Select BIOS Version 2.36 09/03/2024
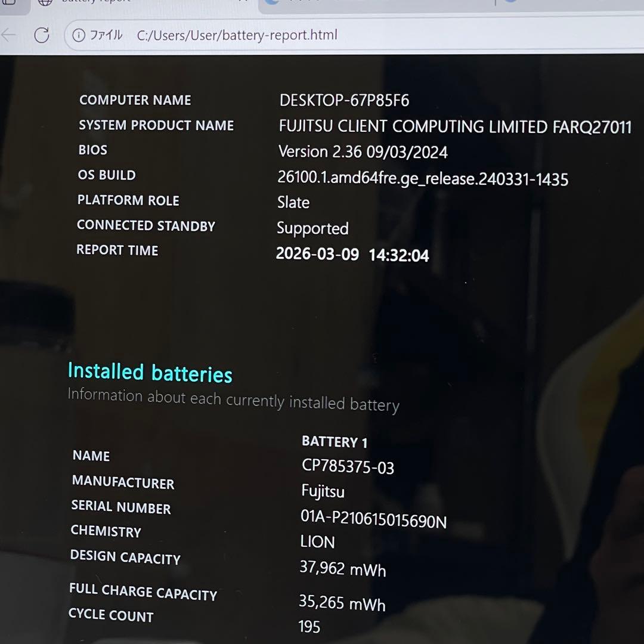Viewport: 644px width, 644px height. tap(363, 152)
